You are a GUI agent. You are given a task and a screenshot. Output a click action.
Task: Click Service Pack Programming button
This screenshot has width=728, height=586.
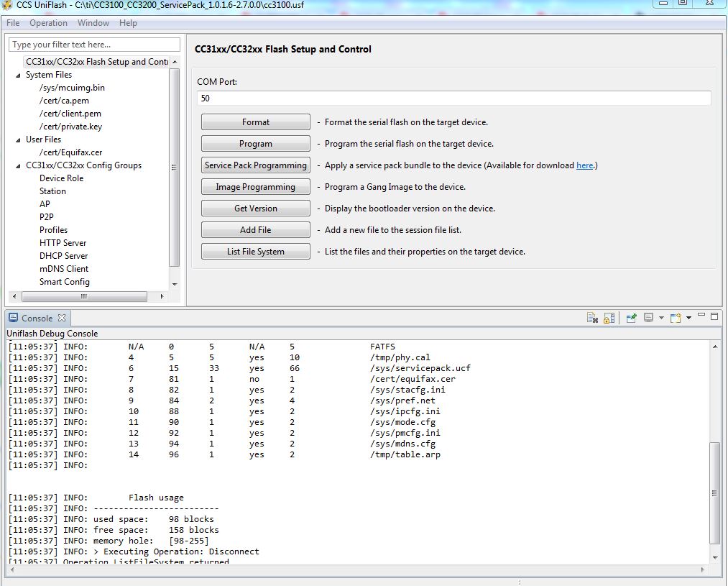coord(256,165)
